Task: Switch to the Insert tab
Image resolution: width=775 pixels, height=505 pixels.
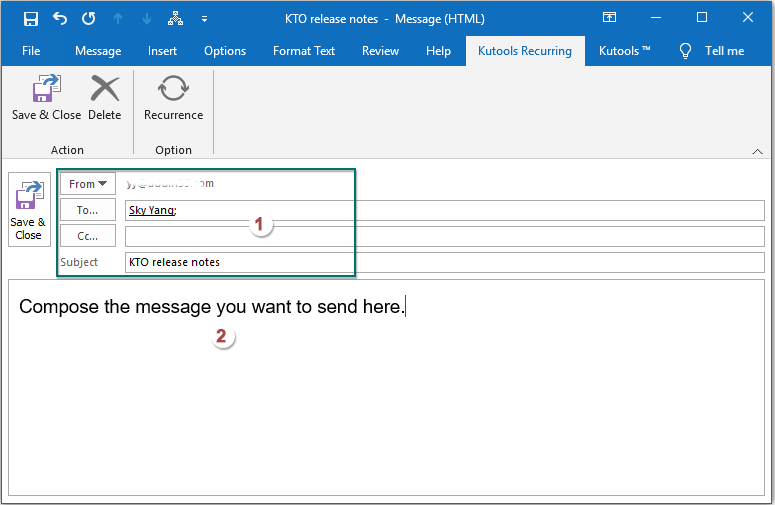Action: coord(162,51)
